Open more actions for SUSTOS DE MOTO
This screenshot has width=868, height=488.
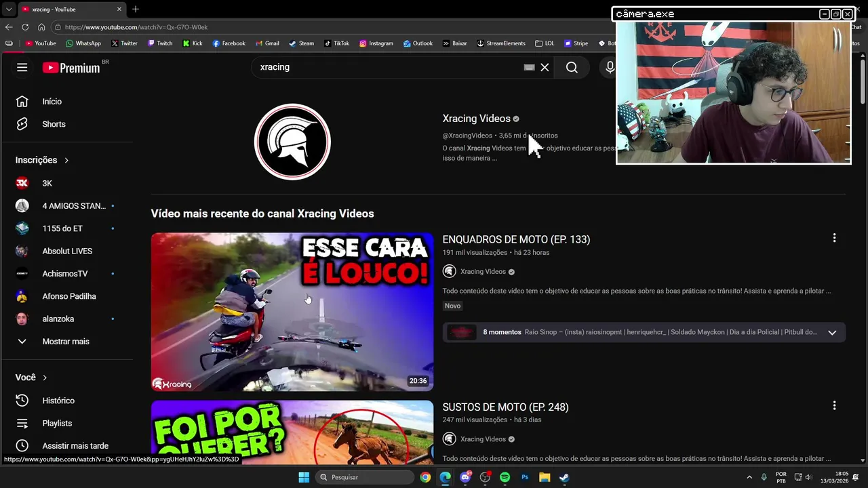[x=834, y=405]
